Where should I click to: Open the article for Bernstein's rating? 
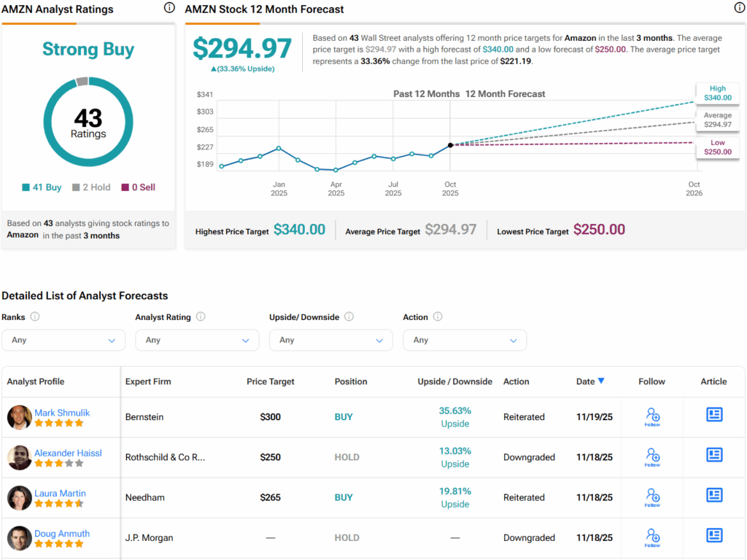click(x=713, y=415)
